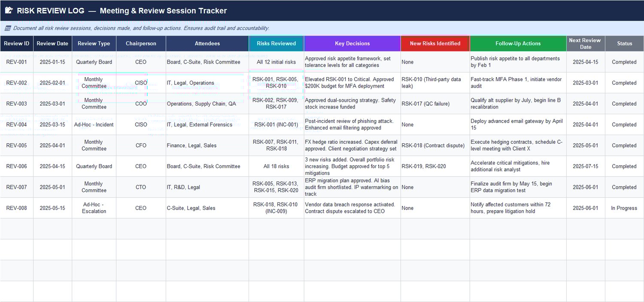The width and height of the screenshot is (644, 302).
Task: Click the Ad-Hoc - Escalation review type cell
Action: 94,208
